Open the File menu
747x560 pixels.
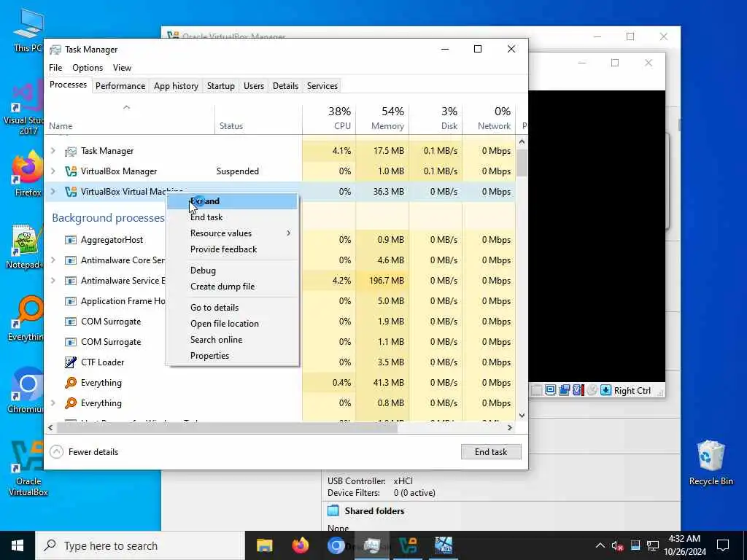pyautogui.click(x=55, y=68)
